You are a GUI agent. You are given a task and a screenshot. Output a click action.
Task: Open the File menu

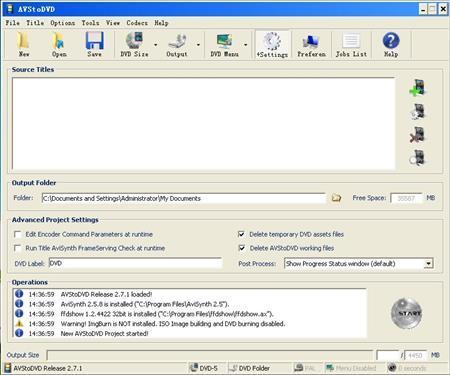12,23
